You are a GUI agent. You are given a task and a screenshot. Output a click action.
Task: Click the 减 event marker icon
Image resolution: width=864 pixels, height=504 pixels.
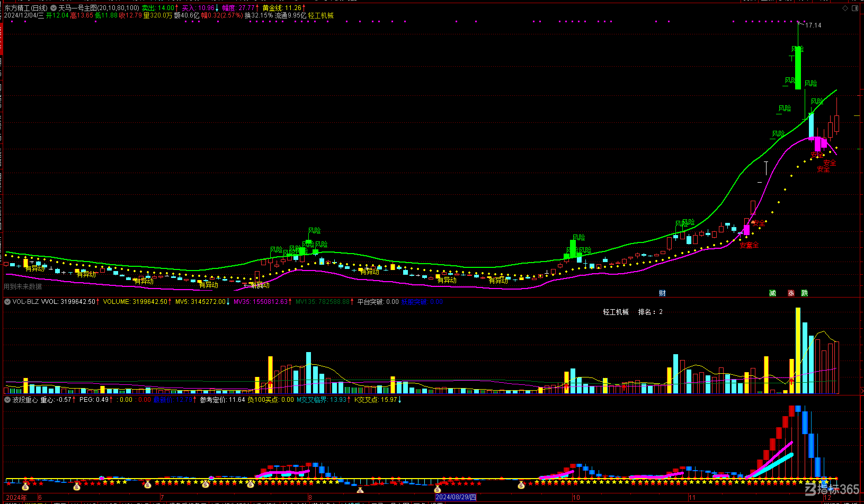tap(773, 293)
